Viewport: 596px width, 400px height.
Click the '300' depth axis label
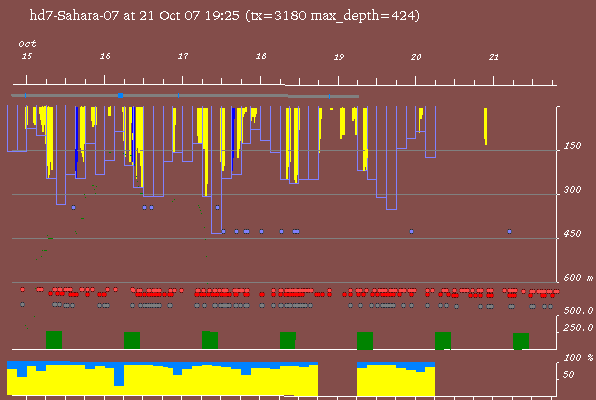[572, 190]
